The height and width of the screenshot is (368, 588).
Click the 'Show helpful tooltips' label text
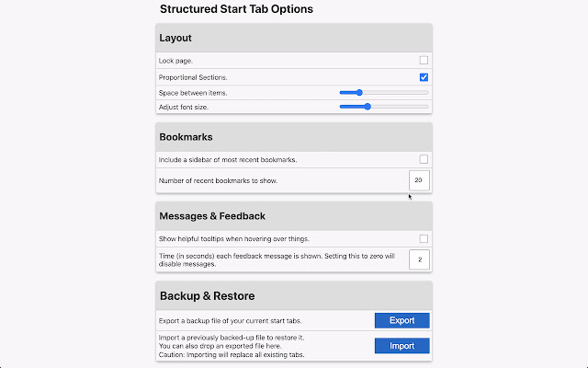pos(229,238)
